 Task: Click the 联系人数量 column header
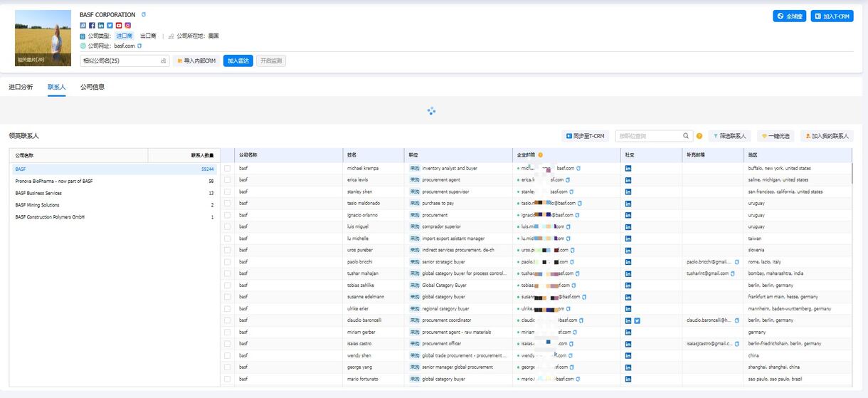tap(184, 155)
